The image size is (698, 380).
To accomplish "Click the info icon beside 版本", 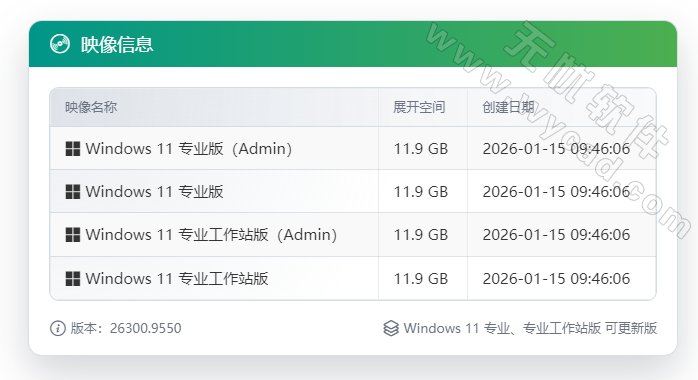I will click(x=58, y=328).
